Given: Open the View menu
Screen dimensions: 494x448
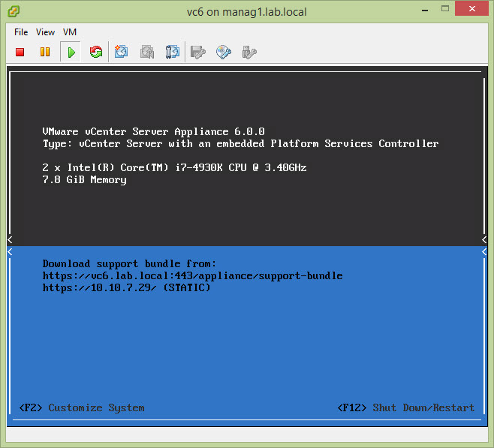Looking at the screenshot, I should point(45,32).
